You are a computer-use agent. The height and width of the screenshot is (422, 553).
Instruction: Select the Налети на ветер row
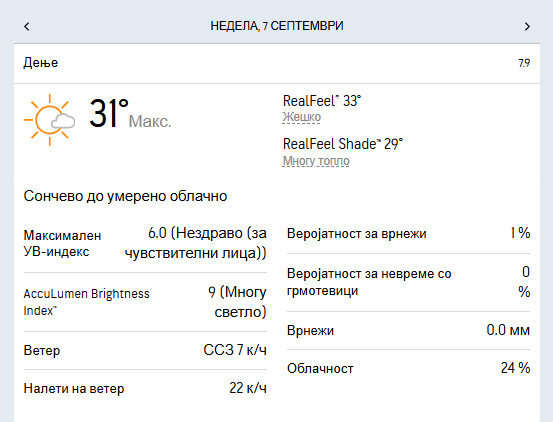click(145, 389)
